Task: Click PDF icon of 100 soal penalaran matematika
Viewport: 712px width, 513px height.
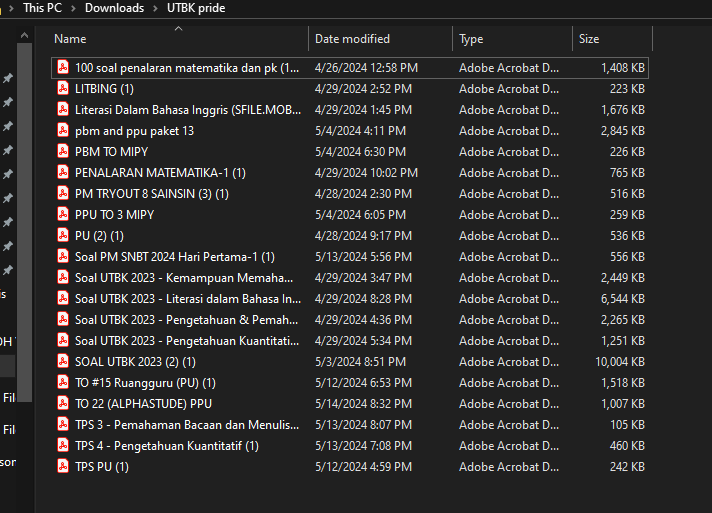Action: pos(63,68)
